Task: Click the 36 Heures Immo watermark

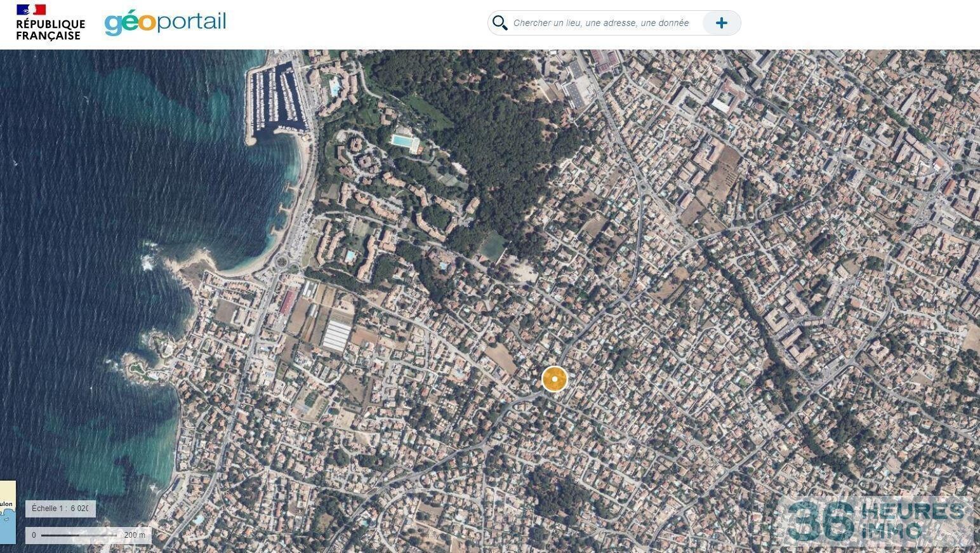Action: click(x=876, y=521)
